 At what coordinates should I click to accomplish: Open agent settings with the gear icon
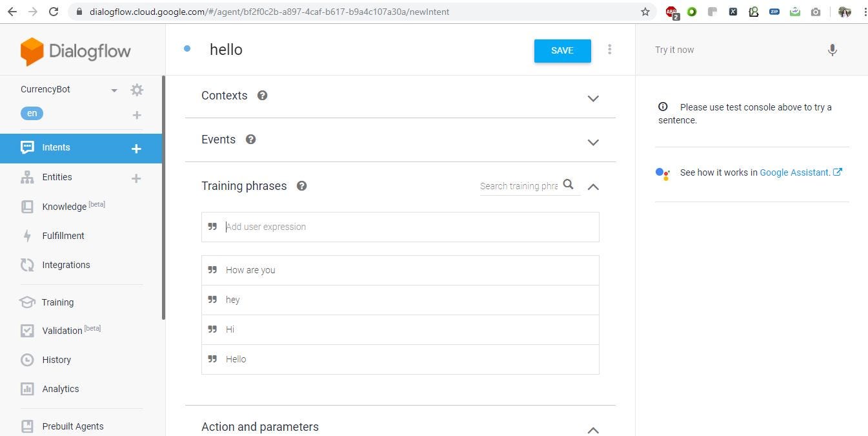click(136, 90)
